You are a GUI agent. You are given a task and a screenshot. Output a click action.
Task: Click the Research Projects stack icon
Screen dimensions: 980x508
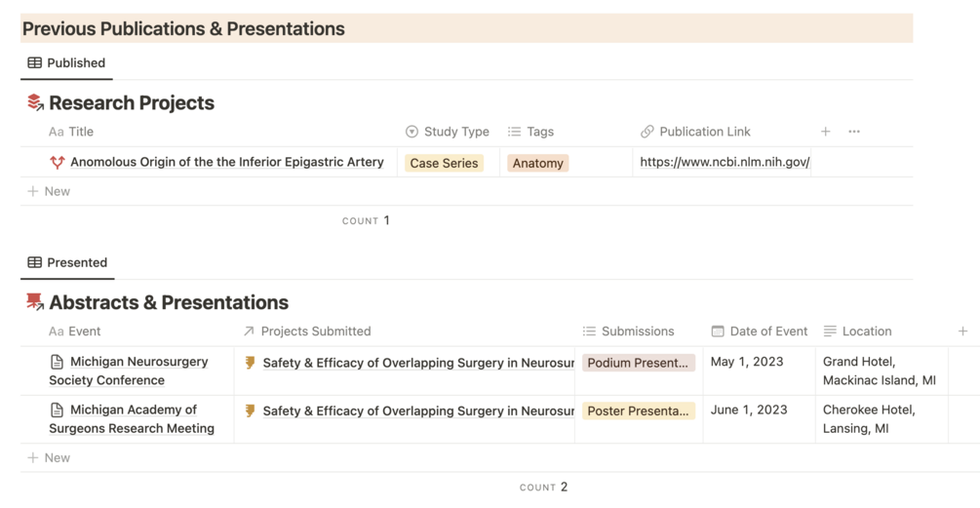[x=35, y=102]
